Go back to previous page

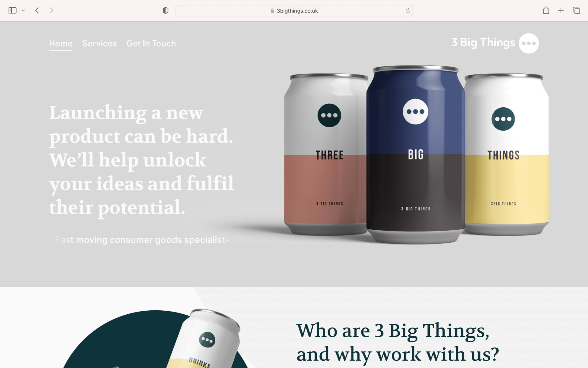37,10
